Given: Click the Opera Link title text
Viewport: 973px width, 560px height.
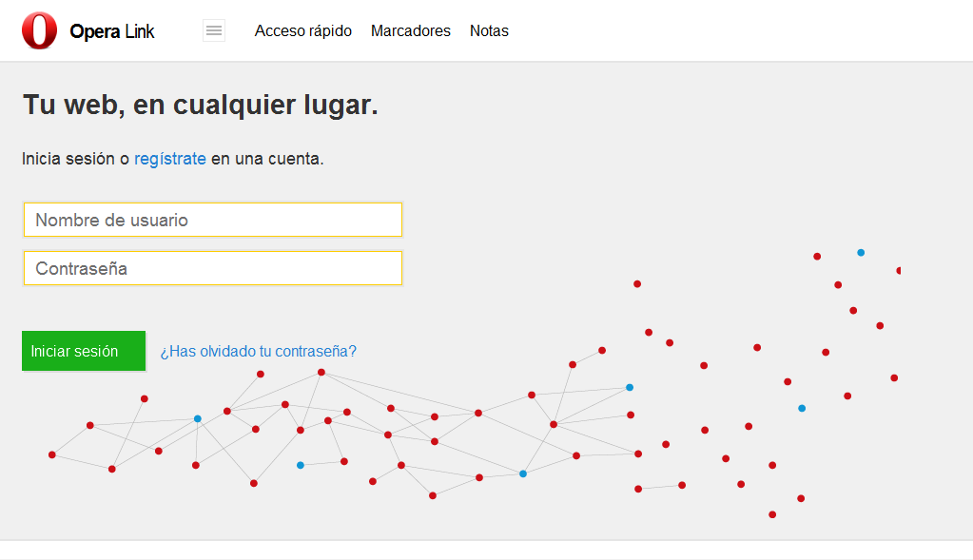Looking at the screenshot, I should [x=111, y=31].
